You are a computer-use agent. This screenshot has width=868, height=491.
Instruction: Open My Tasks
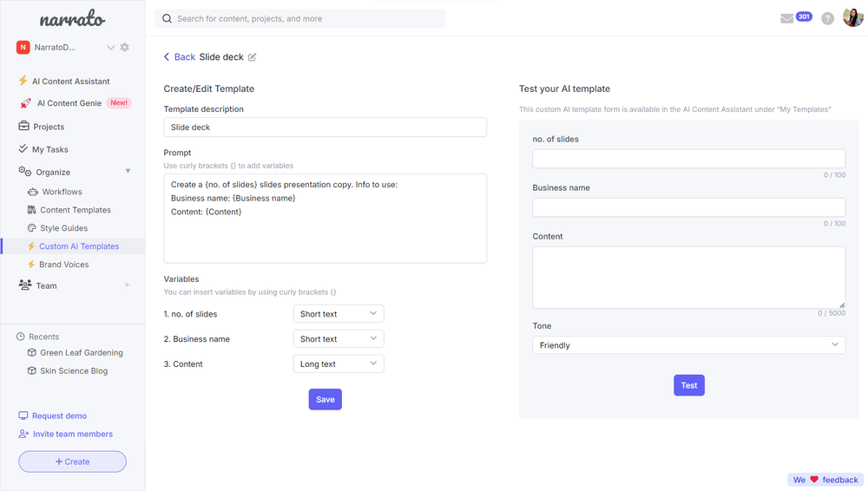point(49,149)
